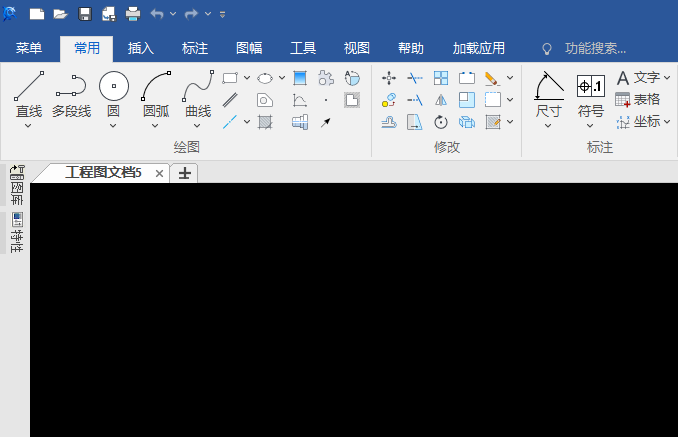Click the 表格 table button
678x437 pixels.
click(x=638, y=99)
